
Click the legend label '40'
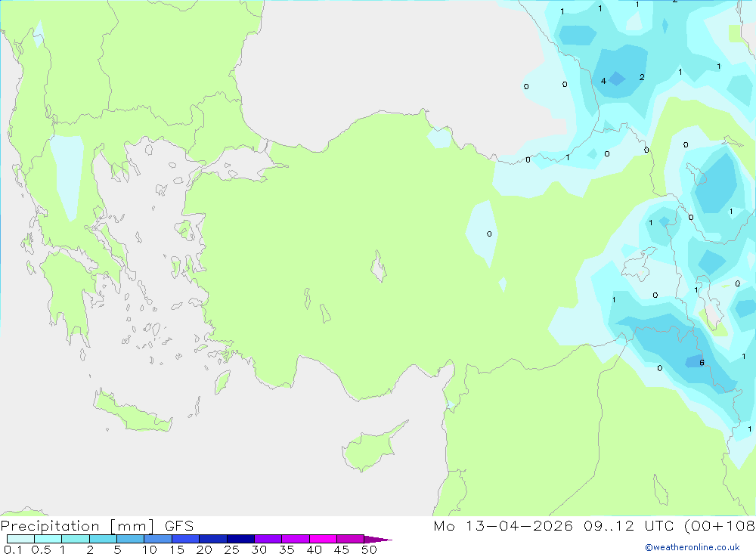314,549
